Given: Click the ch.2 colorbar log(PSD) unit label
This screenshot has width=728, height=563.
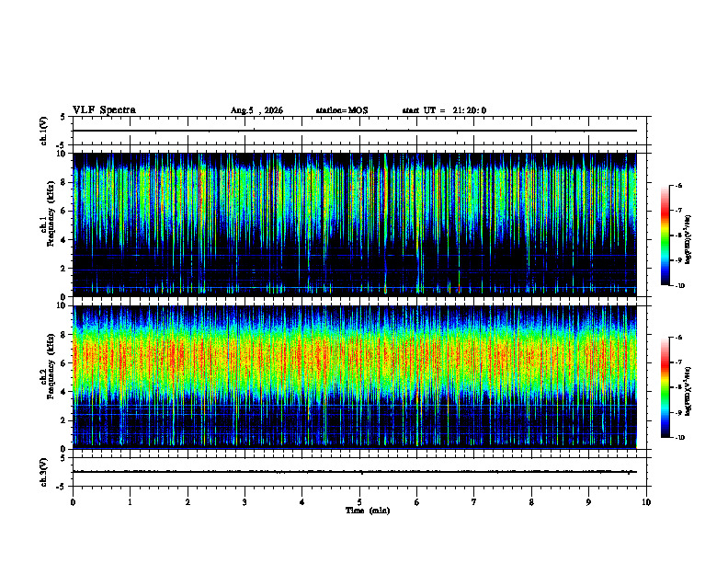Looking at the screenshot, I should point(688,391).
